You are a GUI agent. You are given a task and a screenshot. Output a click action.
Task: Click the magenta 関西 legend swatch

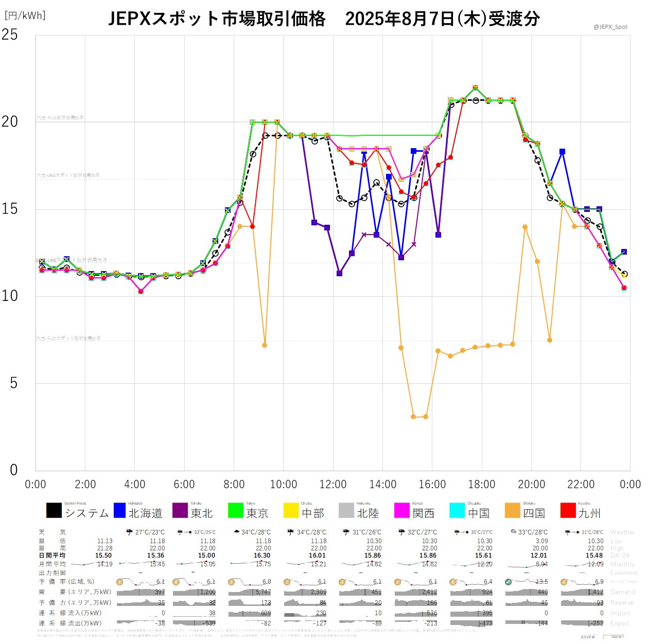(402, 510)
